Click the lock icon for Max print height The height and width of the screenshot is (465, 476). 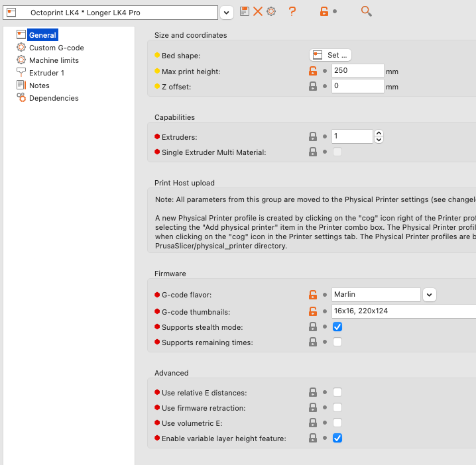tap(313, 71)
